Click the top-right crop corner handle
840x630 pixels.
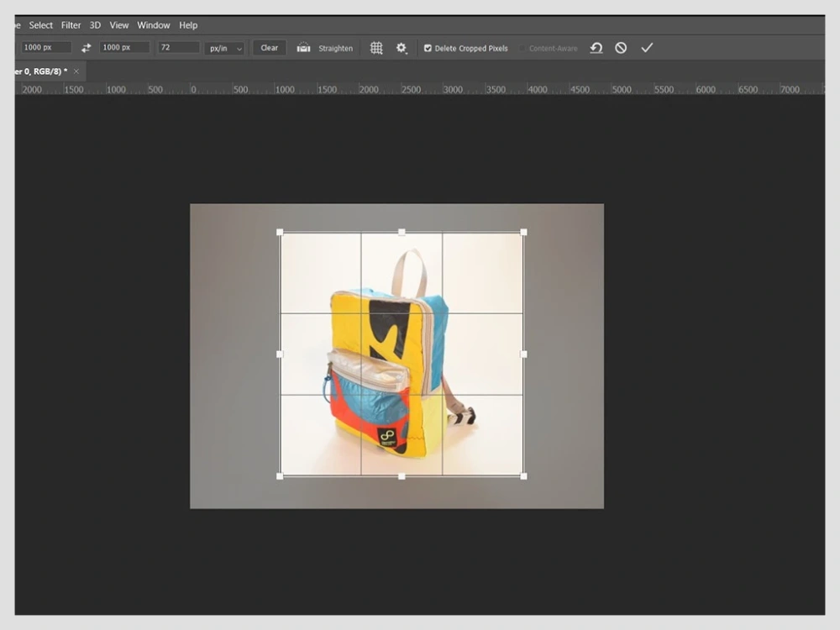tap(523, 232)
